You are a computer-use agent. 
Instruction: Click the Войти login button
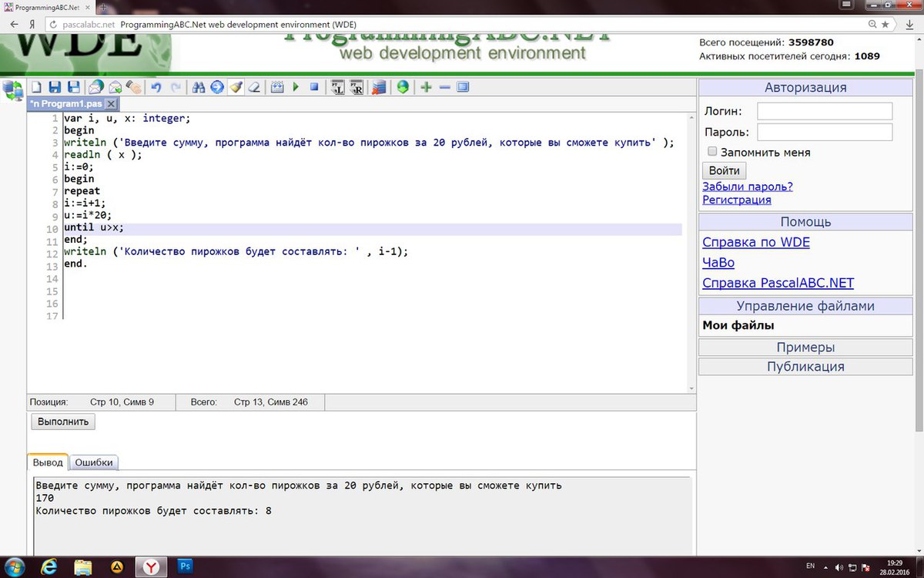pyautogui.click(x=724, y=170)
